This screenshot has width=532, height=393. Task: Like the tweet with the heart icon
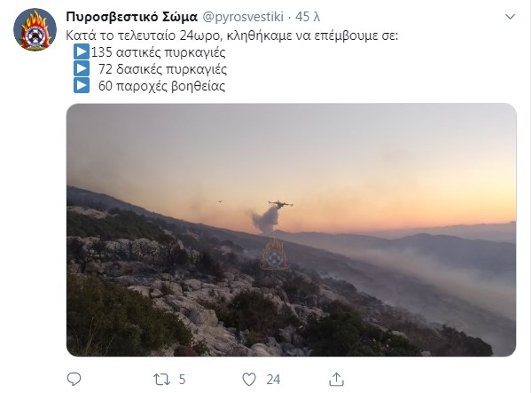pyautogui.click(x=248, y=380)
